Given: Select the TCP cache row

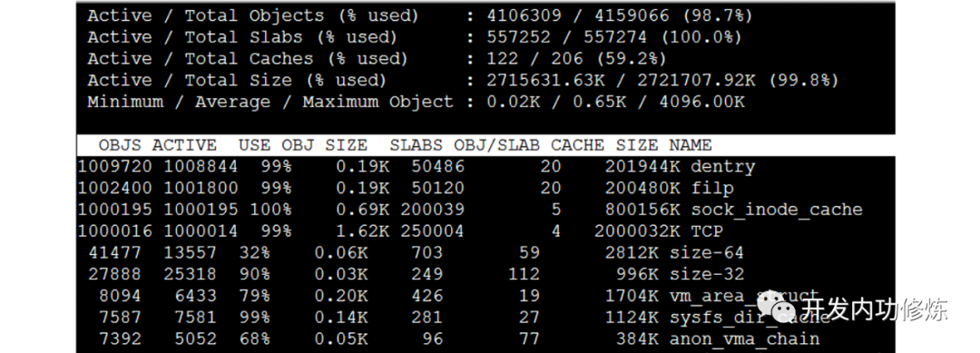Looking at the screenshot, I should click(x=401, y=231).
